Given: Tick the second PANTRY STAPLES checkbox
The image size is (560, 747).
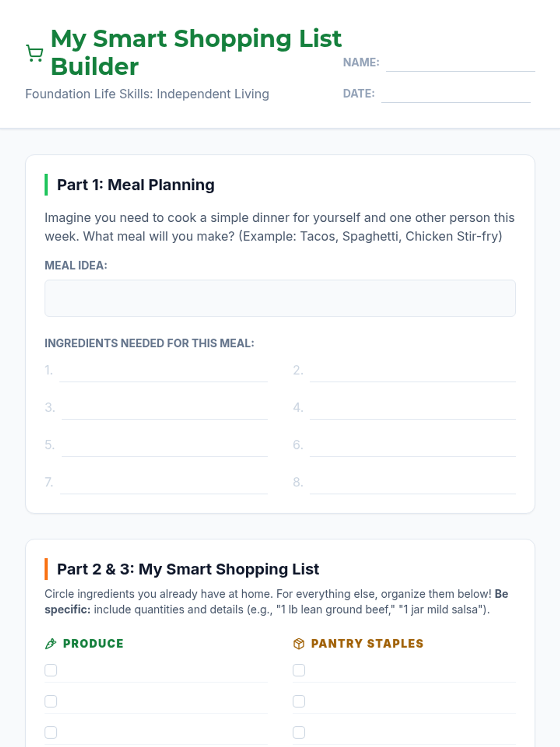Looking at the screenshot, I should 299,701.
